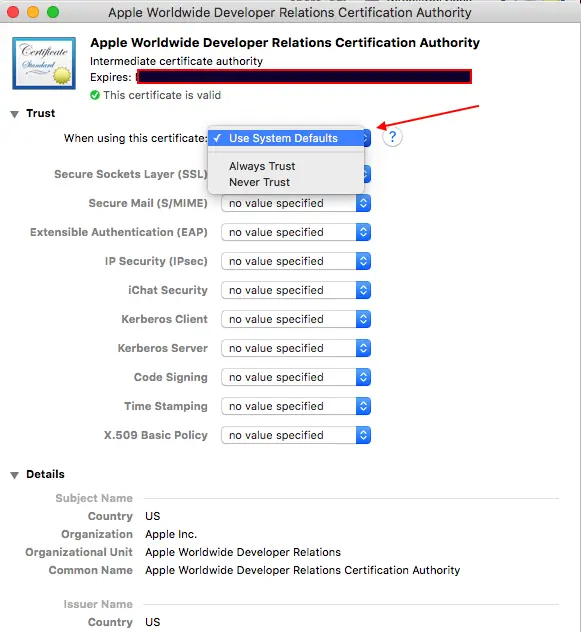The image size is (581, 632).
Task: Zoom the window with green button
Action: 53,12
